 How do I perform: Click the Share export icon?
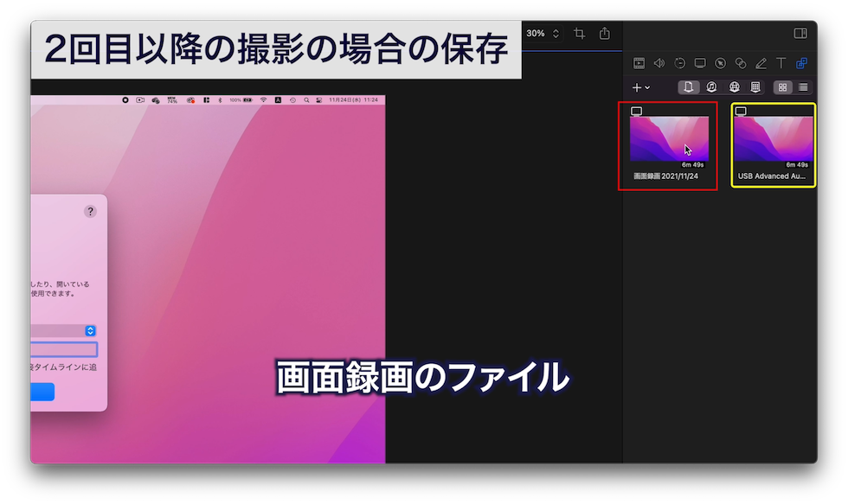tap(603, 33)
